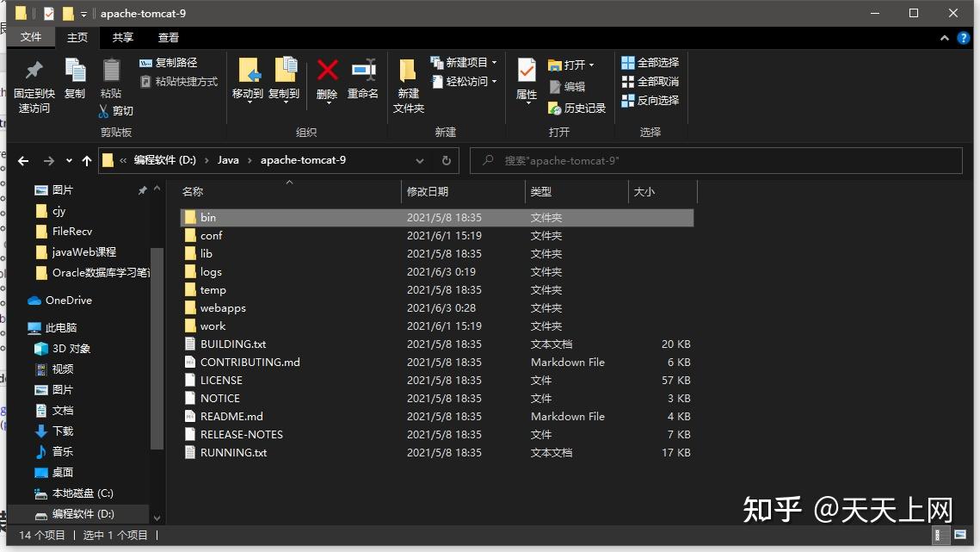The image size is (980, 552).
Task: Open the Properties icon
Action: coord(527,71)
